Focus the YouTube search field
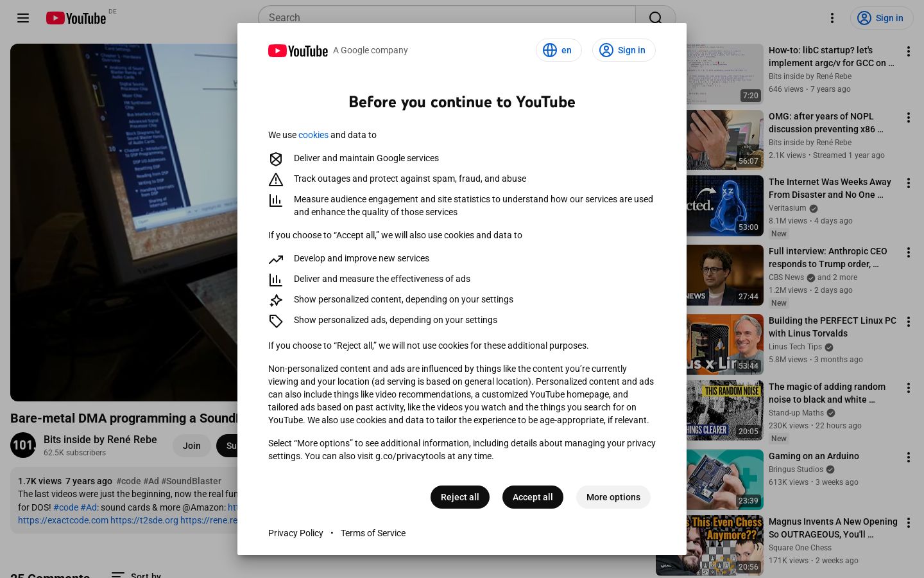The width and height of the screenshot is (924, 578). click(x=447, y=18)
